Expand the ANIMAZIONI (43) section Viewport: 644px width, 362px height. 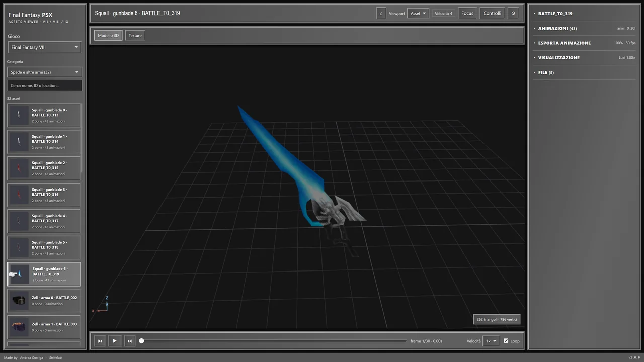585,28
